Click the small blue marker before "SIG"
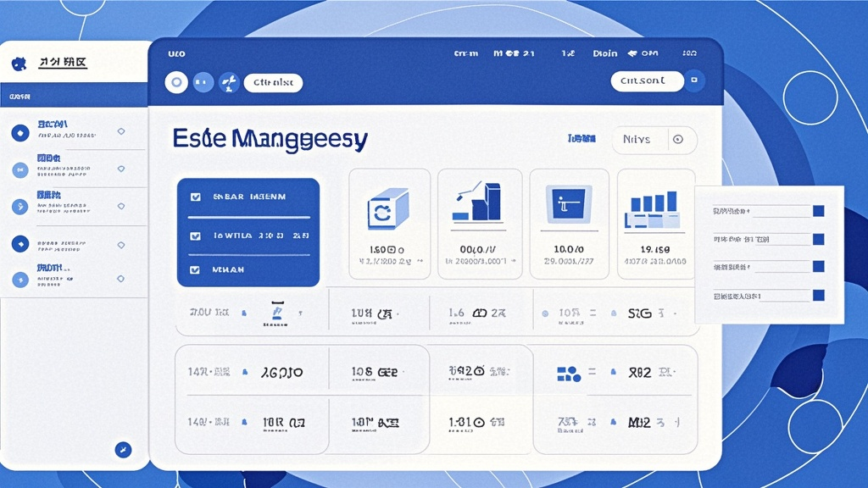This screenshot has width=868, height=488. 614,313
